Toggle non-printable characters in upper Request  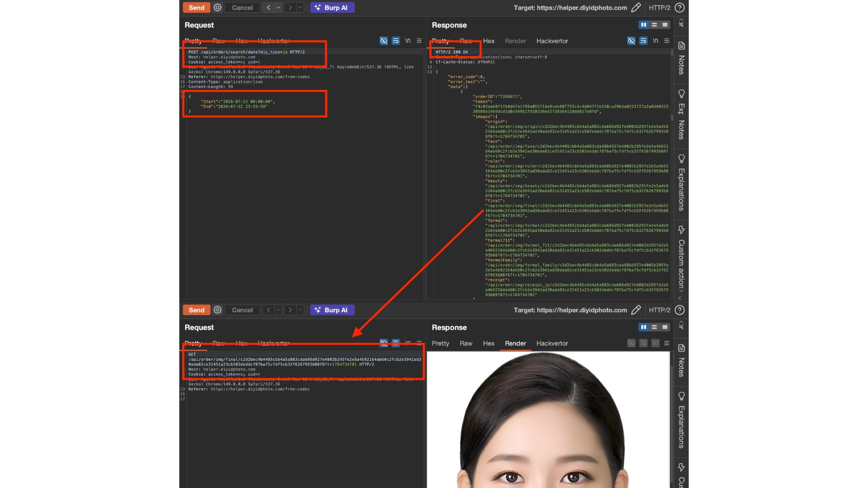click(384, 41)
